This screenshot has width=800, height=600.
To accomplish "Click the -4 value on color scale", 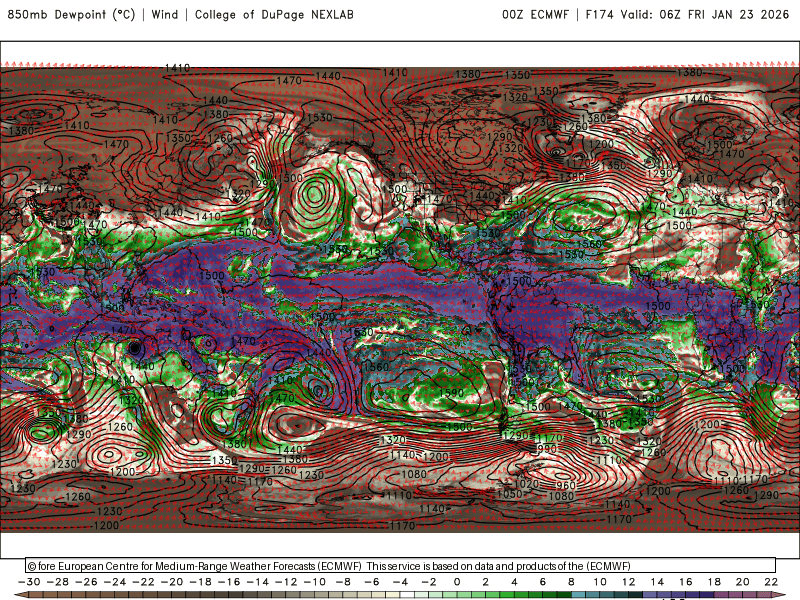I will point(400,582).
